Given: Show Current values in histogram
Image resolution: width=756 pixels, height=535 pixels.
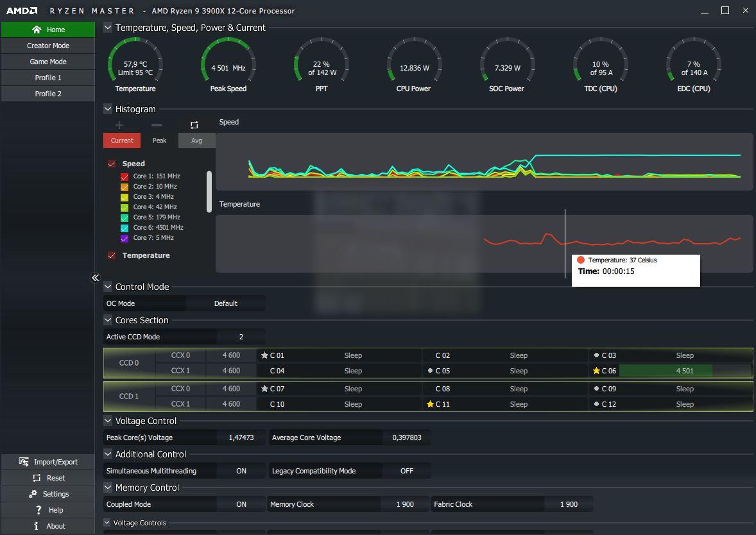Looking at the screenshot, I should (x=122, y=140).
